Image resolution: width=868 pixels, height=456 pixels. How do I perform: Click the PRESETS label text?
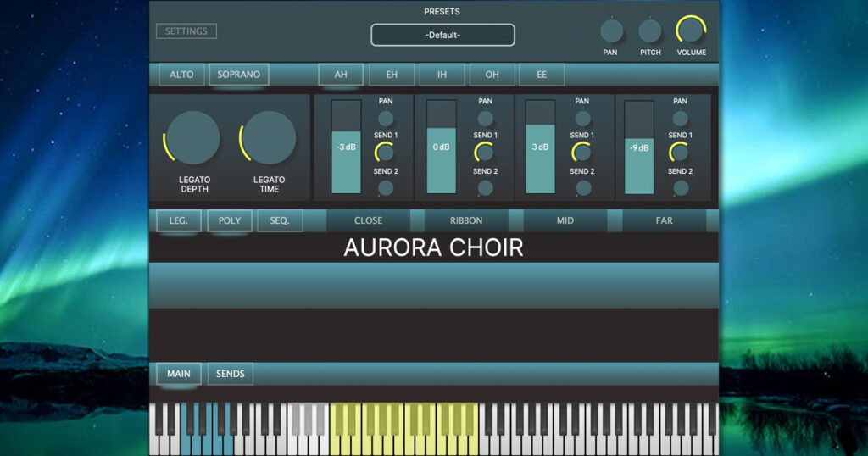(442, 11)
